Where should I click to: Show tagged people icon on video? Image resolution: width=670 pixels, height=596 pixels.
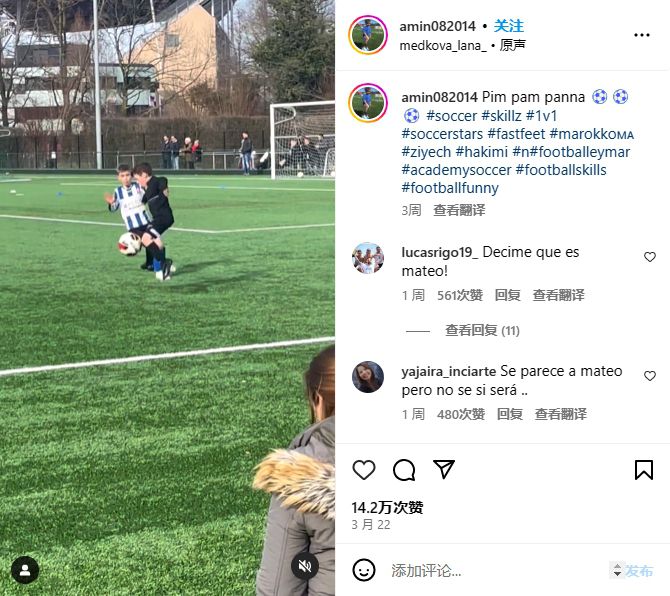25,570
